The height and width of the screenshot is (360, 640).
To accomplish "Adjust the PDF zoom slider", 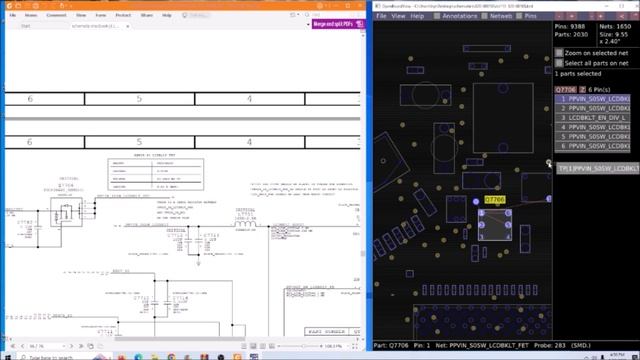I will point(303,346).
